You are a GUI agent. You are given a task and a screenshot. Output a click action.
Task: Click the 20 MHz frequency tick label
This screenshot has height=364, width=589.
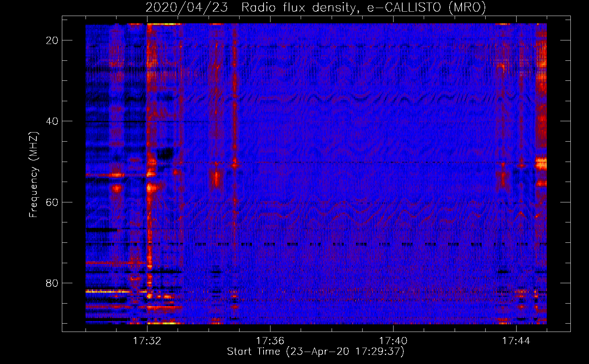[x=52, y=40]
